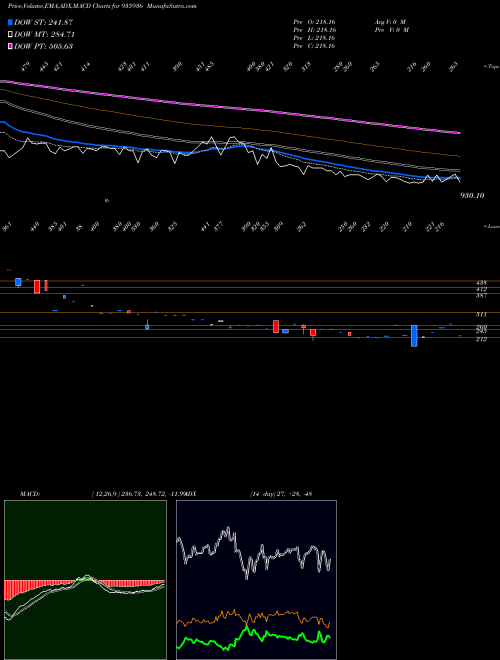Open the MACD indicator chart panel
The image size is (500, 660).
pos(85,580)
